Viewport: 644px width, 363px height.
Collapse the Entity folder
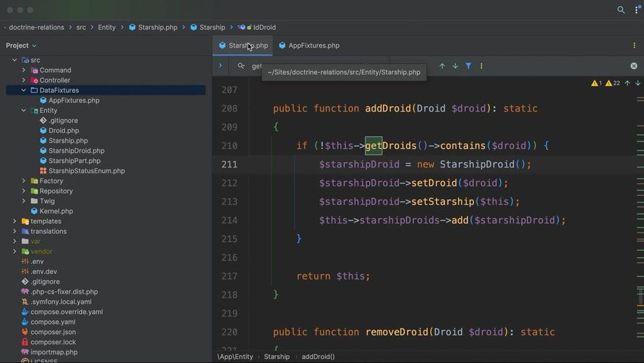pyautogui.click(x=24, y=111)
